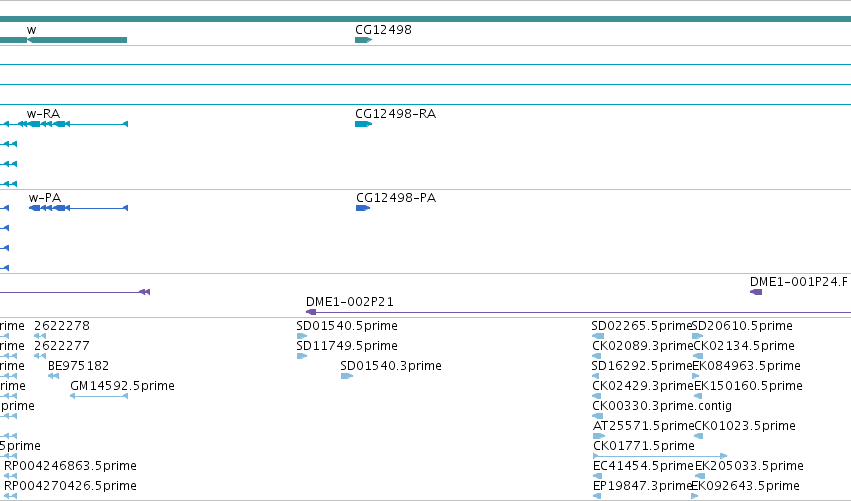Select the CG12498-PA protein glyph

pos(363,208)
